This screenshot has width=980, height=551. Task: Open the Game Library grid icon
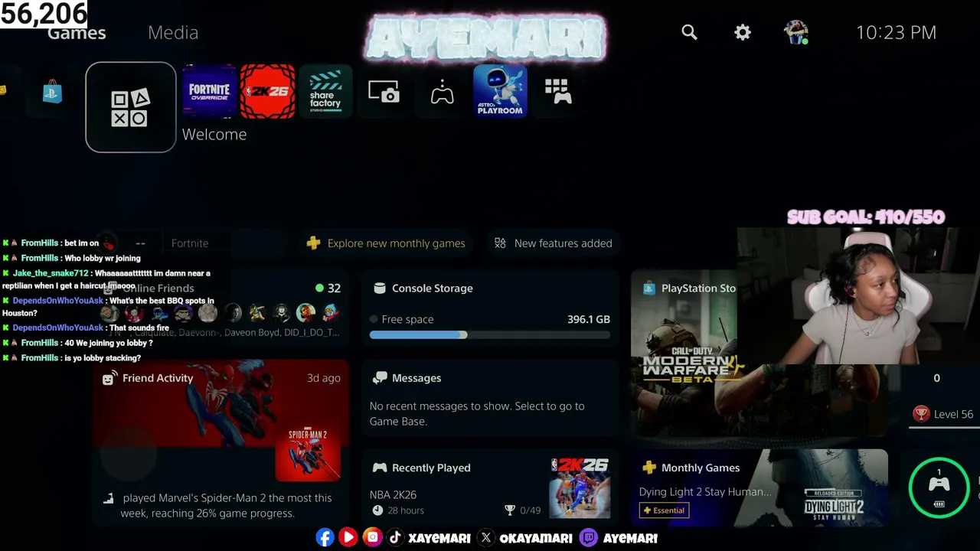coord(558,92)
